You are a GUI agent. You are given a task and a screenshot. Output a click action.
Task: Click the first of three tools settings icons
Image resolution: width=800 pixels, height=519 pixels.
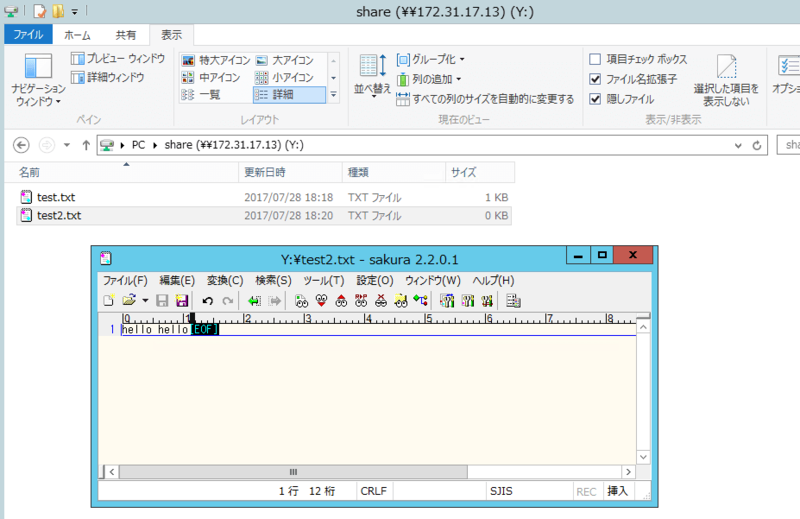(x=447, y=301)
